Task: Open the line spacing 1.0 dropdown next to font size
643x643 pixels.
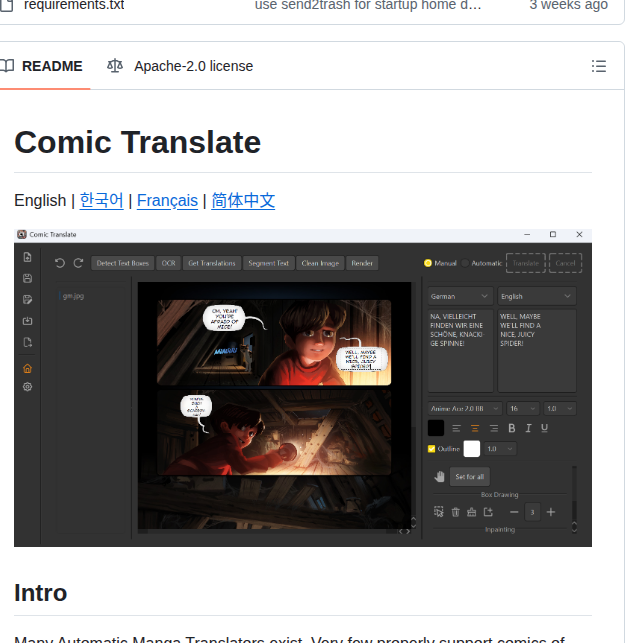Action: click(x=560, y=408)
